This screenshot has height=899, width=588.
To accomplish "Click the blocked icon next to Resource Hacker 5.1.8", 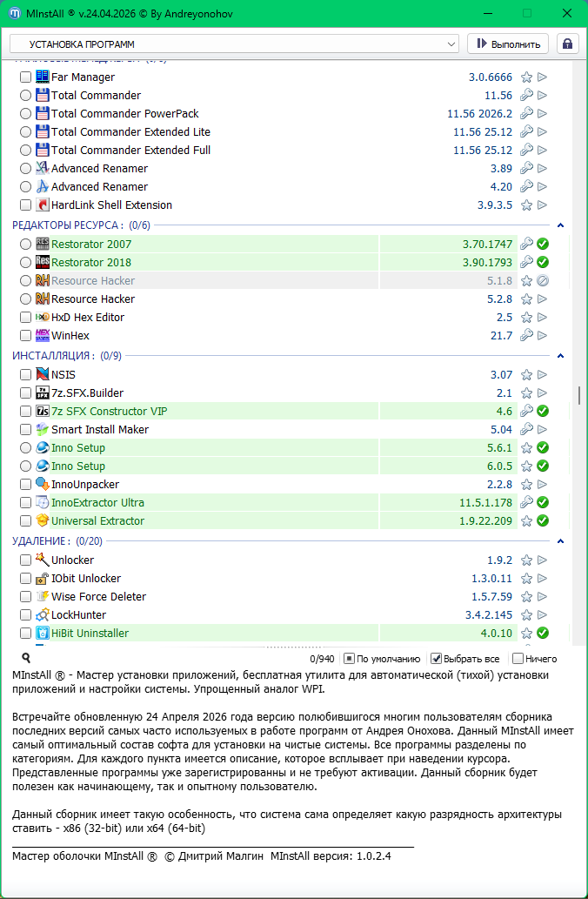I will pos(543,281).
